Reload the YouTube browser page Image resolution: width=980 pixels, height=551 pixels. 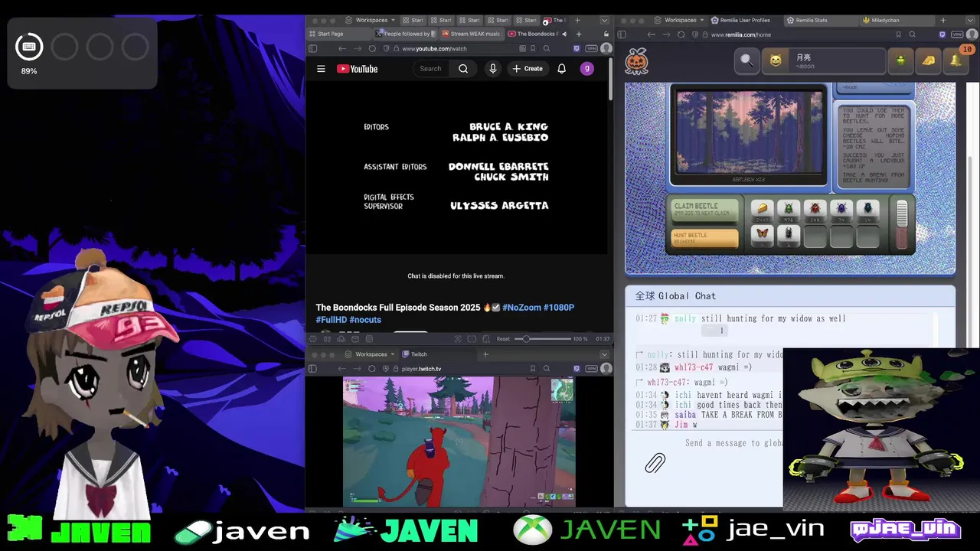click(x=372, y=48)
